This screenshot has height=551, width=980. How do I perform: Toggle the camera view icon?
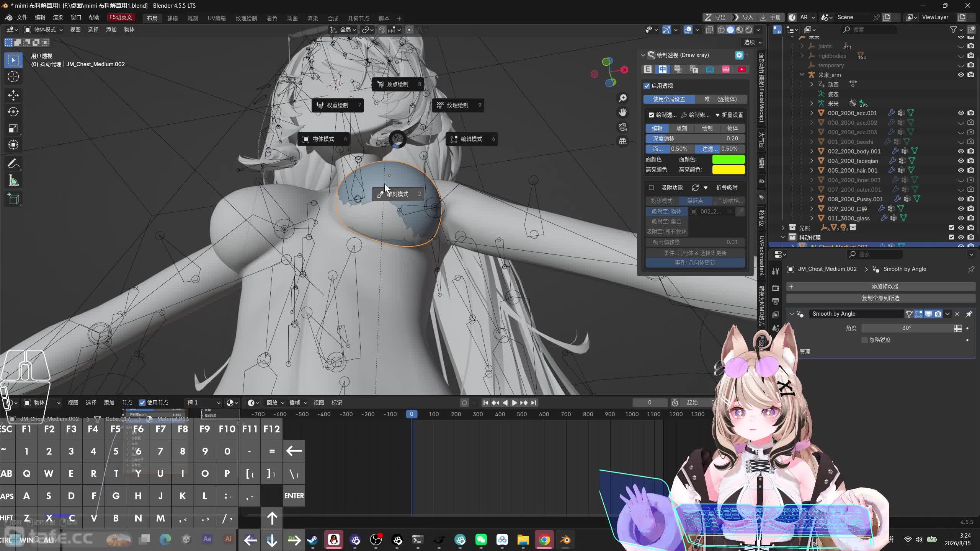pyautogui.click(x=623, y=127)
